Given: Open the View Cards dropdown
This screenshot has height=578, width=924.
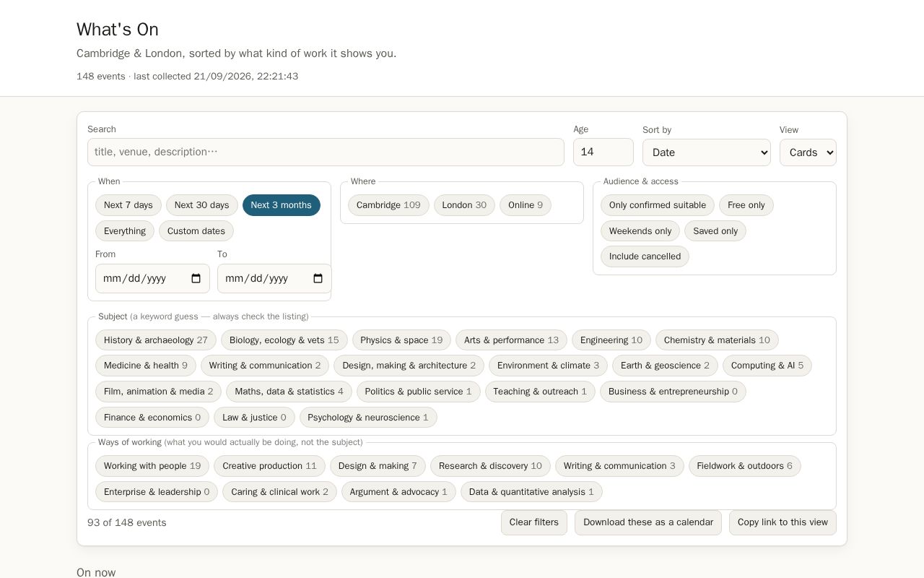Looking at the screenshot, I should [x=808, y=152].
